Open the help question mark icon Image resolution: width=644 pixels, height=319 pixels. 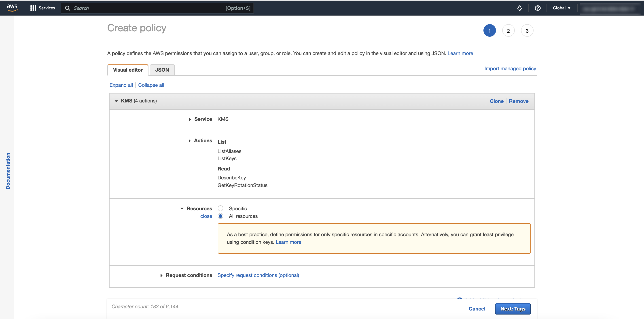click(x=538, y=8)
